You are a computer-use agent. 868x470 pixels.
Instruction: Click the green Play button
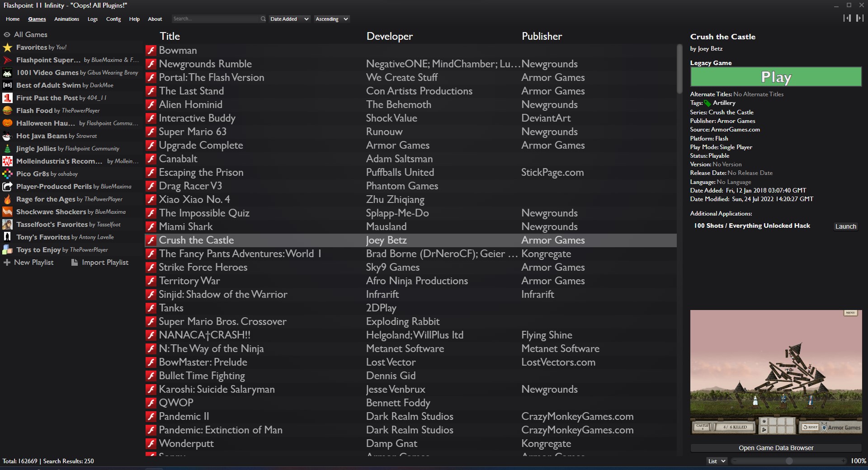776,77
